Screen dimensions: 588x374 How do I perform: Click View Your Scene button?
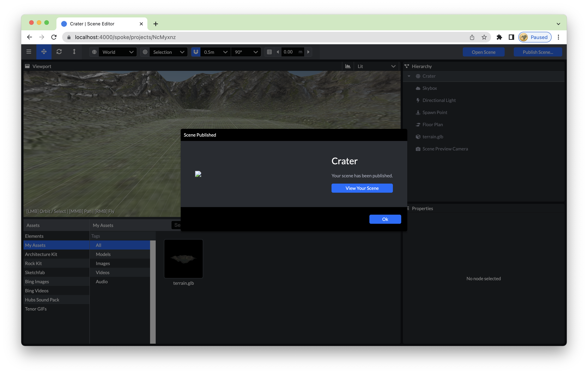pyautogui.click(x=362, y=188)
